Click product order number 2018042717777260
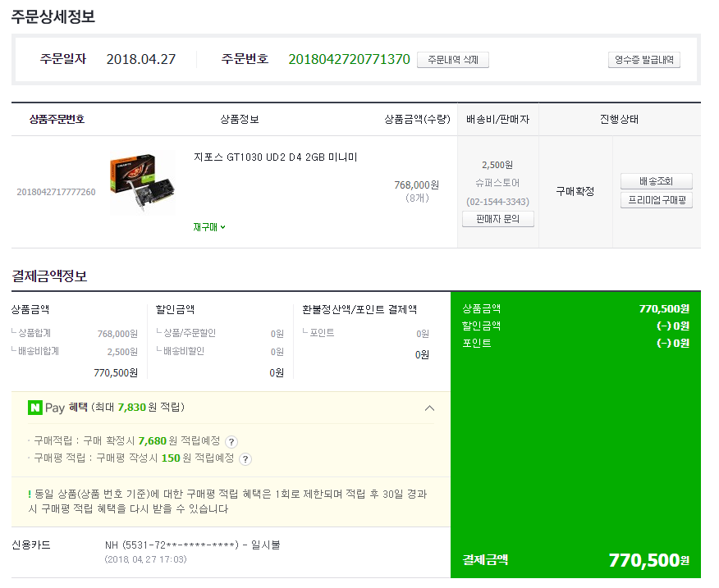Viewport: 719px width, 588px height. (56, 192)
